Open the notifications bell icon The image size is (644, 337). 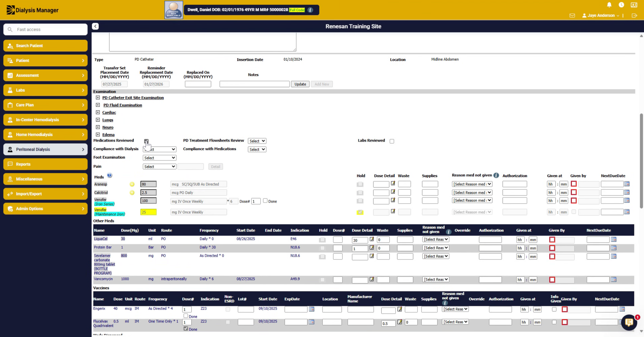(609, 5)
